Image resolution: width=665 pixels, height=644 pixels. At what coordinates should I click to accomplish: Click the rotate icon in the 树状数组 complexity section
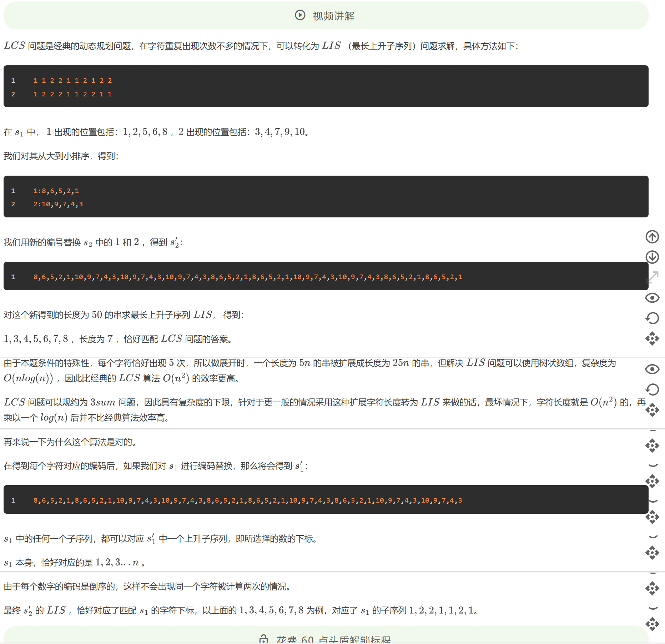click(x=652, y=389)
